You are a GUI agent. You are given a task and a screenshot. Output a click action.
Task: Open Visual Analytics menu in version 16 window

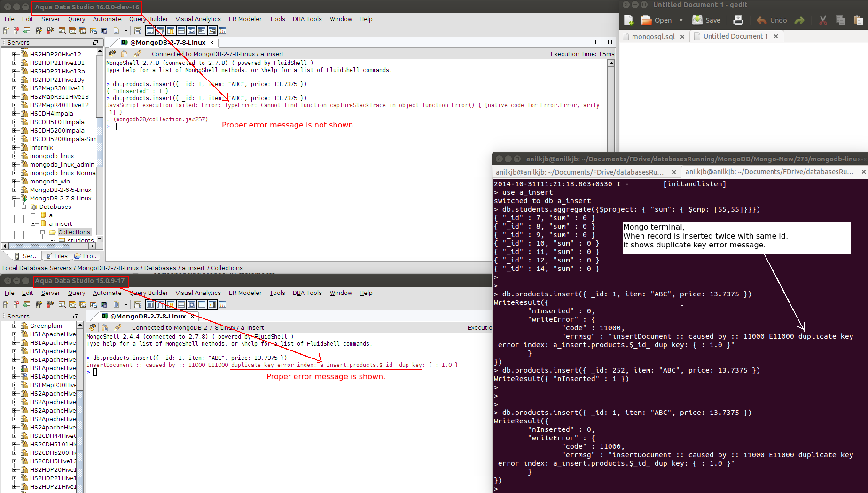(198, 19)
